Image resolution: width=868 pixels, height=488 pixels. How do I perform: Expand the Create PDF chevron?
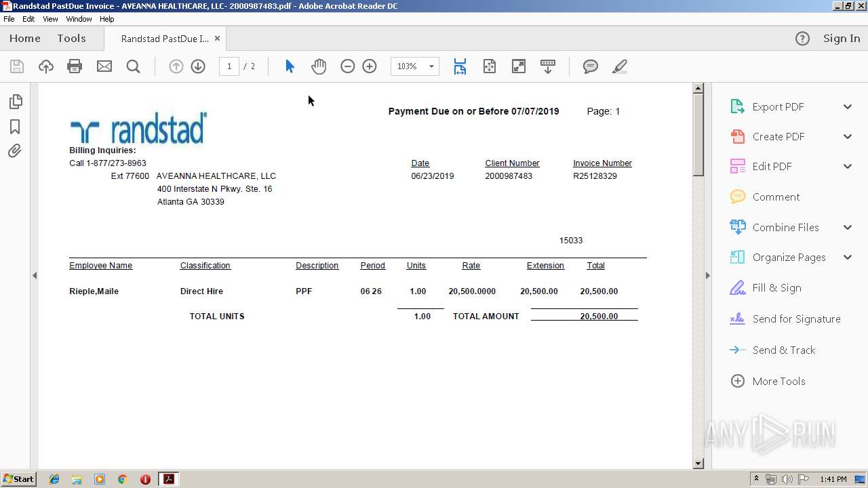pos(848,136)
